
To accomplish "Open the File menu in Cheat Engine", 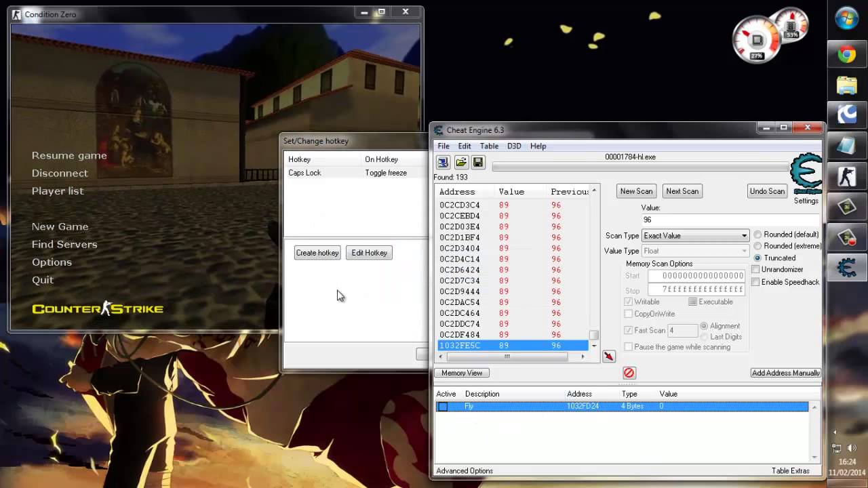I will [x=443, y=146].
